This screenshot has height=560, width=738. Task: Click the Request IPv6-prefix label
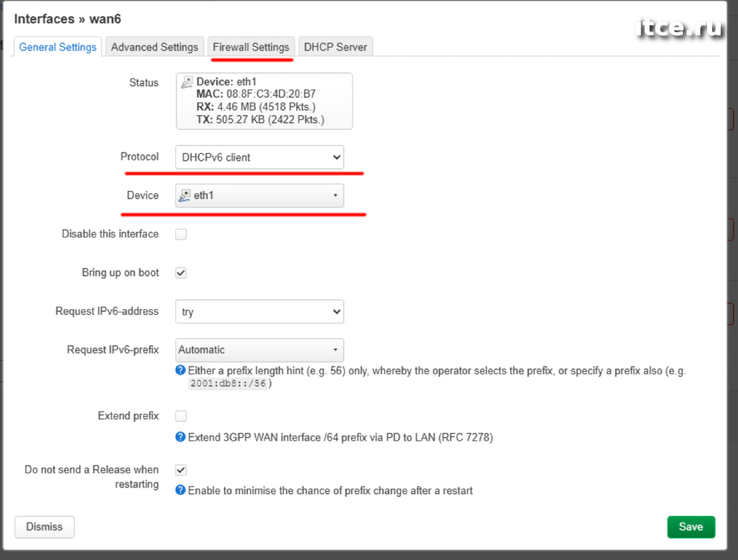pyautogui.click(x=113, y=350)
